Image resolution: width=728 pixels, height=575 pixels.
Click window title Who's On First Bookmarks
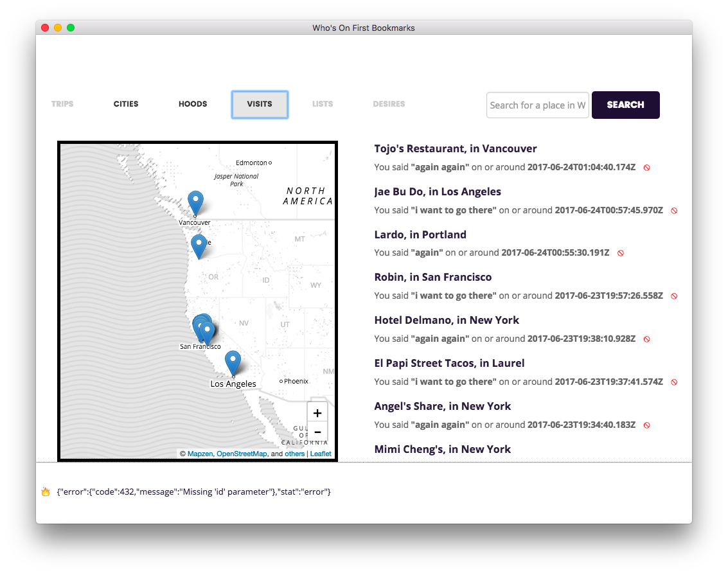click(364, 28)
